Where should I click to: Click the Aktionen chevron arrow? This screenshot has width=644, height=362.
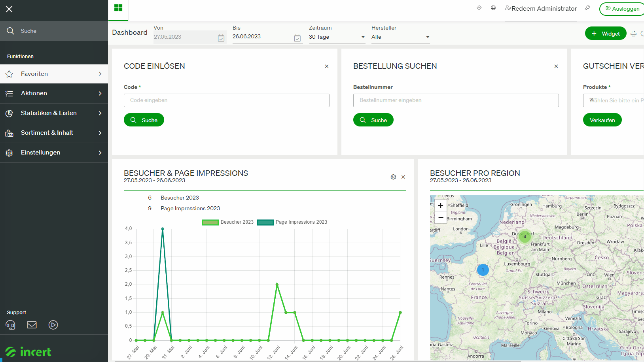(x=100, y=94)
